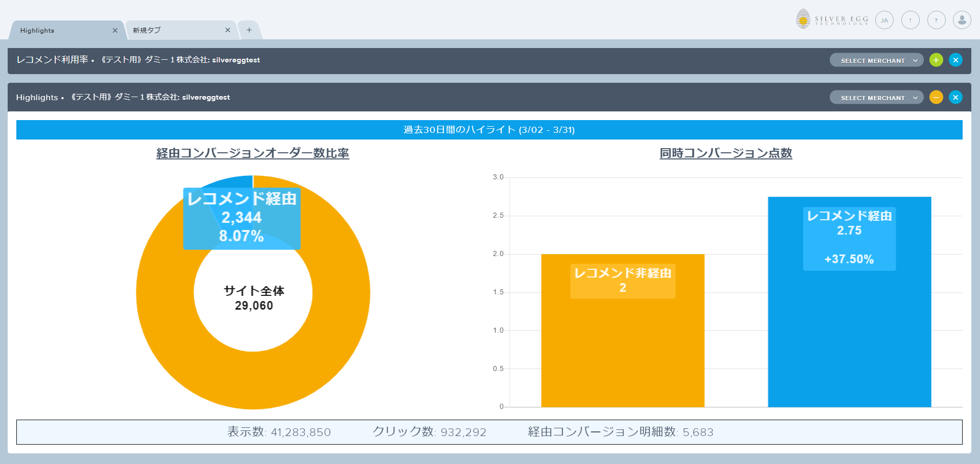Add a new tab with plus button

pyautogui.click(x=249, y=30)
